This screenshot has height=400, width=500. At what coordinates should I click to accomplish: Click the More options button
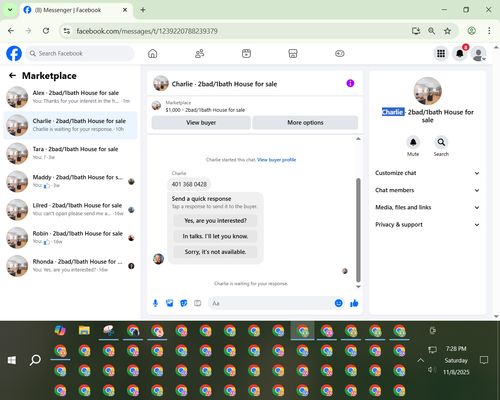tap(305, 123)
